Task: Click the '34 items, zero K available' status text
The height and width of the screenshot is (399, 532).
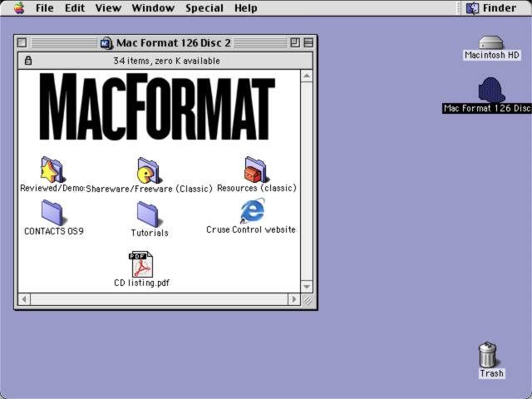Action: point(166,61)
